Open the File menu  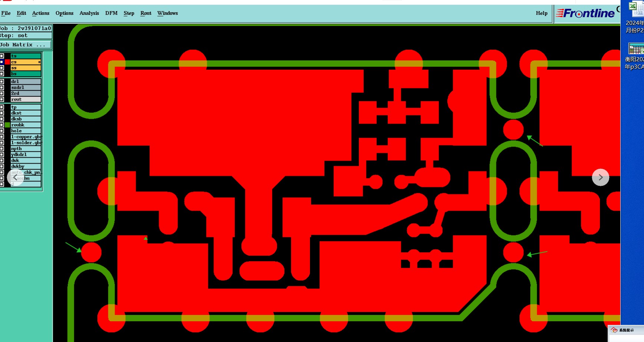click(x=6, y=13)
